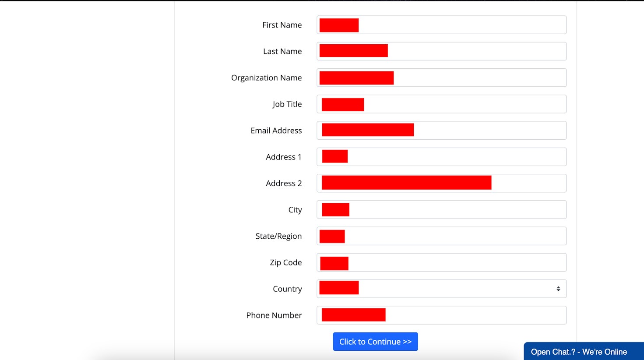Open the We're Online chat widget

(x=579, y=352)
